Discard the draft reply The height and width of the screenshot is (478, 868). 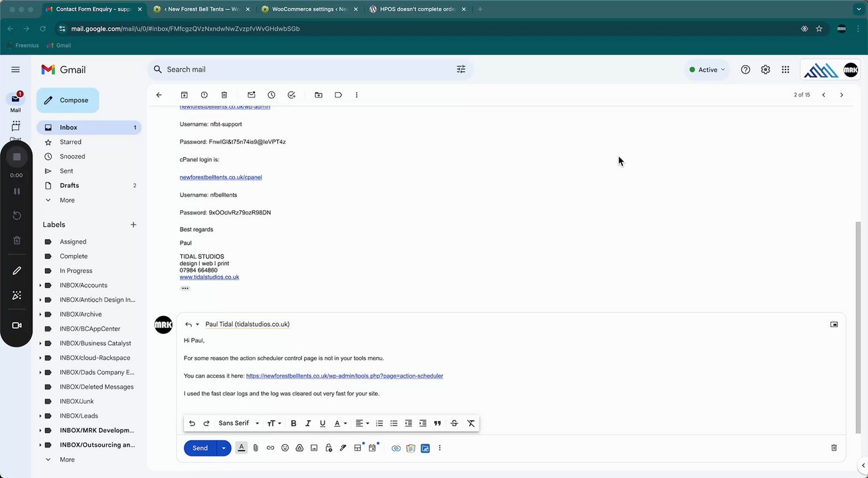click(834, 448)
